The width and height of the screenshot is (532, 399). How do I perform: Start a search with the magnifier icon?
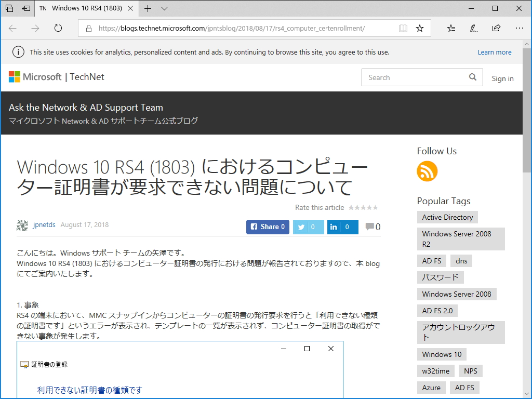pyautogui.click(x=472, y=77)
